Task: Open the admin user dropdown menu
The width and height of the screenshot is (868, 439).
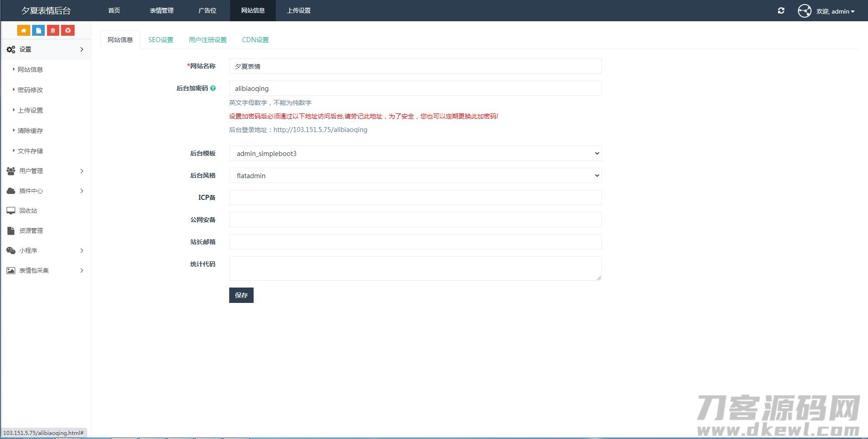Action: coord(835,11)
